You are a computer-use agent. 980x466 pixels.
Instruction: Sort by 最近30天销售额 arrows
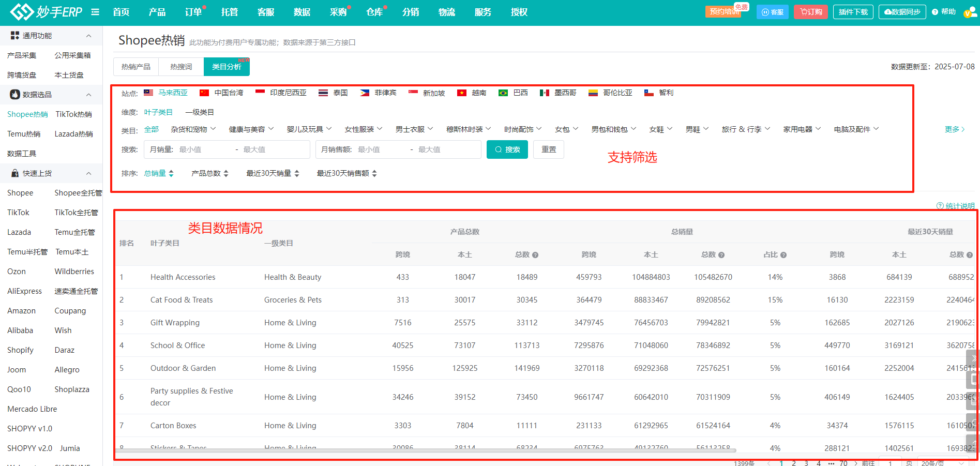tap(374, 174)
